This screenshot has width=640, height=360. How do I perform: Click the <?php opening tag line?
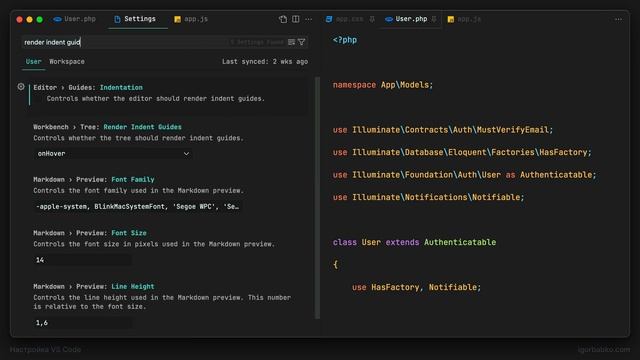pyautogui.click(x=345, y=40)
